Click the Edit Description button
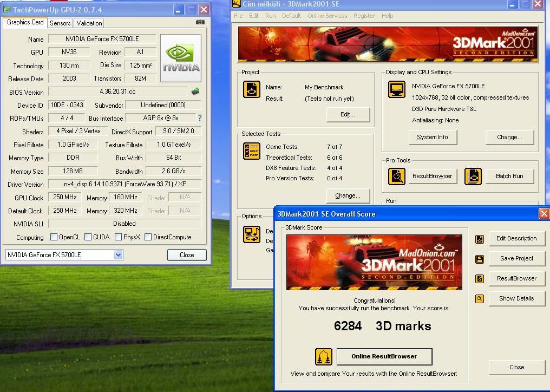 click(x=516, y=239)
